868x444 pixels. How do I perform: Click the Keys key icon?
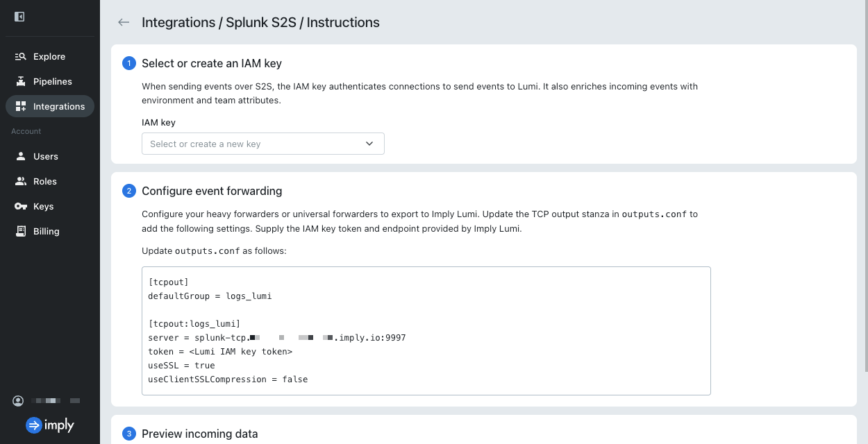[x=20, y=207]
